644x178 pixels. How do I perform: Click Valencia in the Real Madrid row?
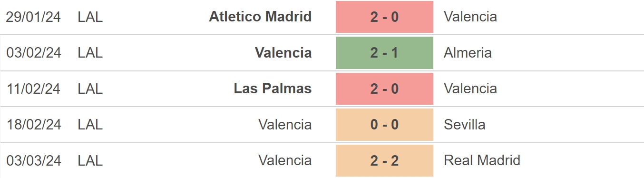click(x=285, y=160)
